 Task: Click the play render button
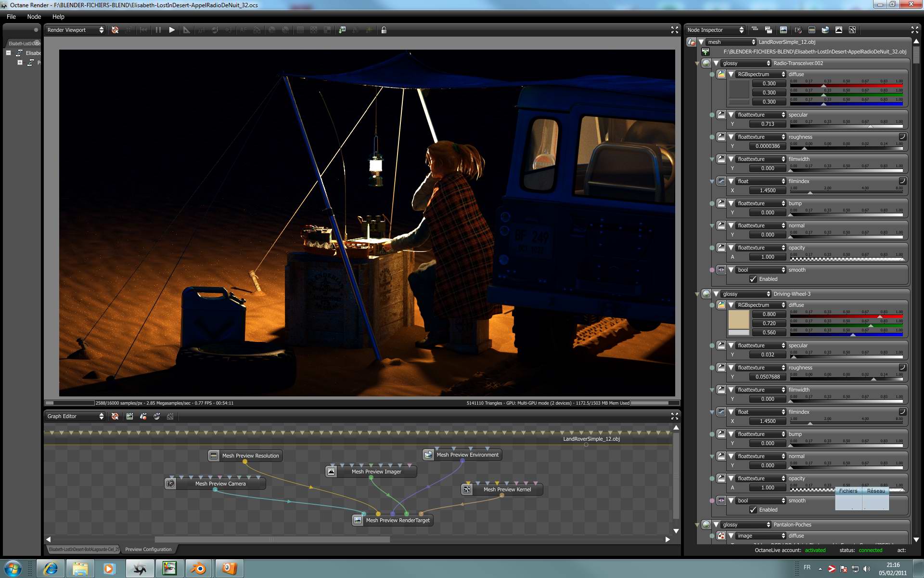click(172, 30)
